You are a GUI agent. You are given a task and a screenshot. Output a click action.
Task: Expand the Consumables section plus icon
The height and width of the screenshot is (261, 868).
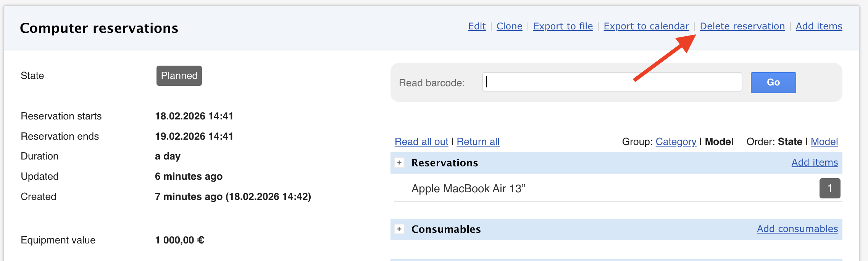tap(399, 229)
